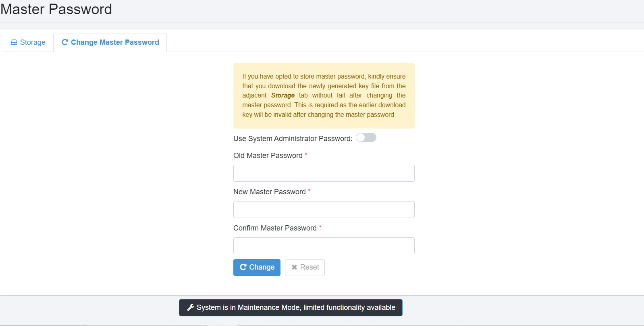
Task: Select the Change Master Password tab
Action: [x=110, y=42]
